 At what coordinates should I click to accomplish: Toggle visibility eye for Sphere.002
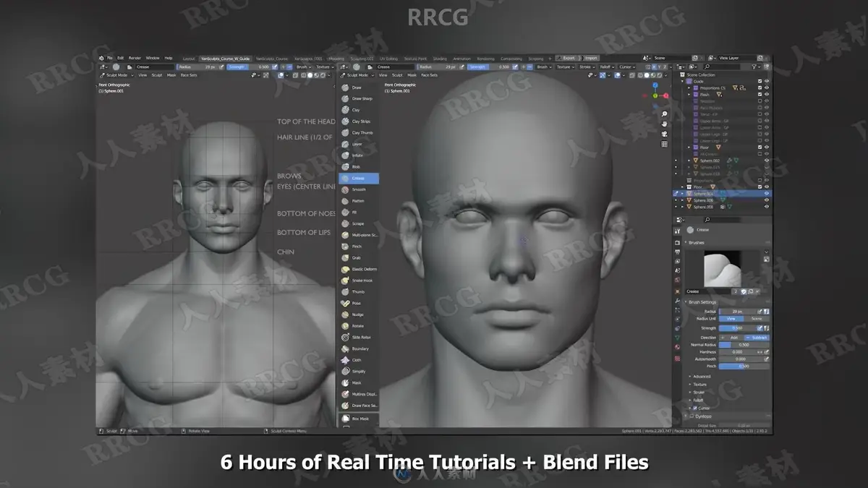click(767, 160)
